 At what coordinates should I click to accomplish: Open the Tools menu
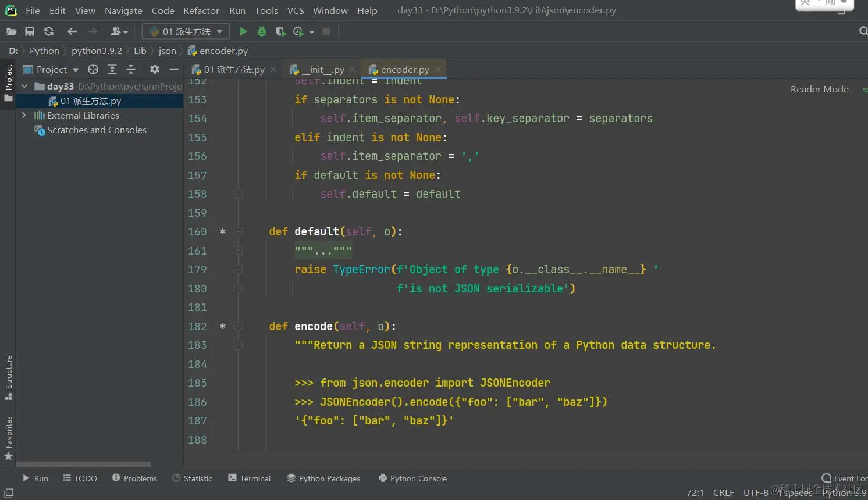[266, 10]
